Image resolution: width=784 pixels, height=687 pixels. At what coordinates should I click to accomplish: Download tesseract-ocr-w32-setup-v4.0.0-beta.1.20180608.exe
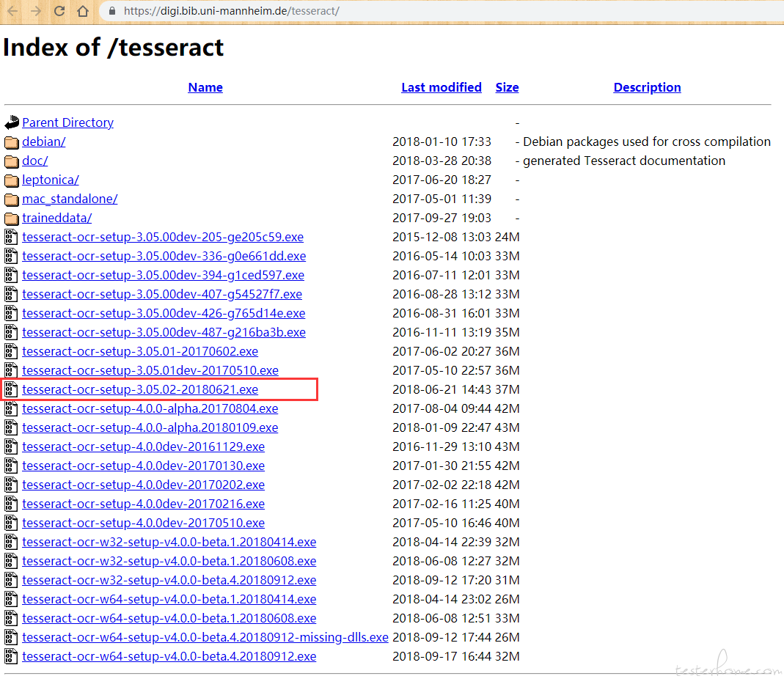(x=169, y=561)
